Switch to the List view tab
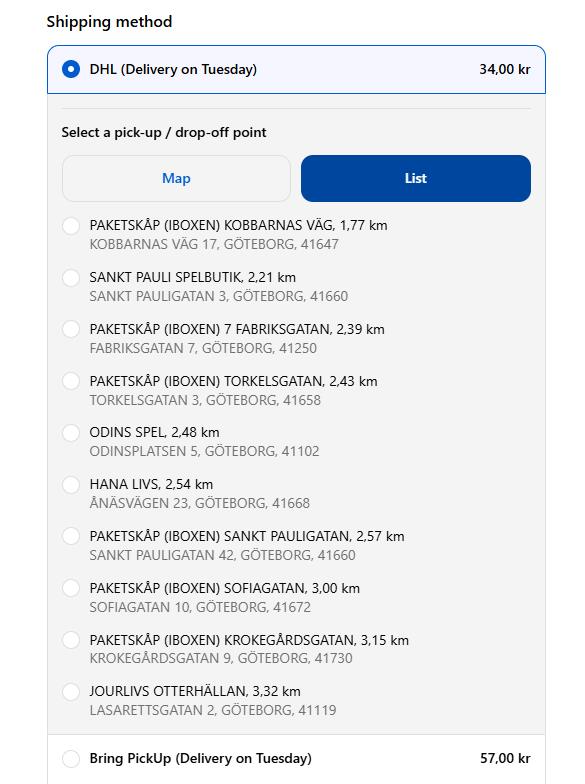The height and width of the screenshot is (784, 585). point(416,178)
